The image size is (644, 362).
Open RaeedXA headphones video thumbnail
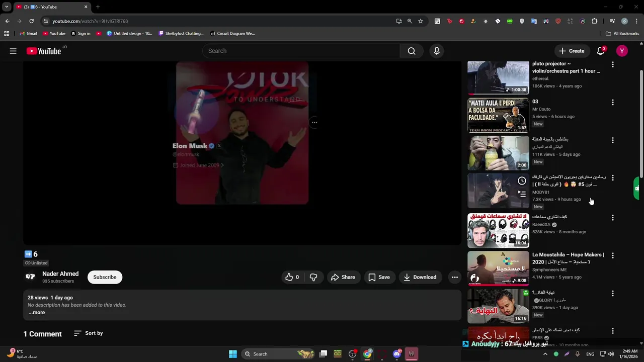click(x=498, y=230)
